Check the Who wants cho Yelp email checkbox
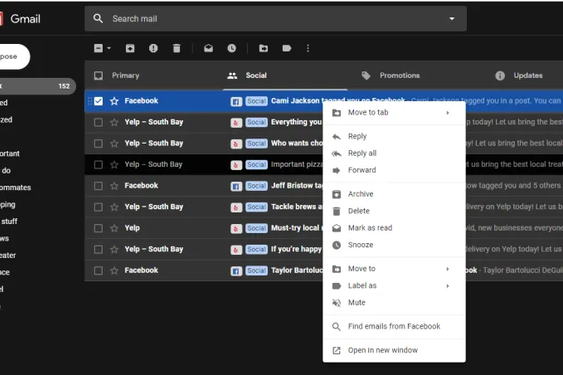 click(x=98, y=143)
